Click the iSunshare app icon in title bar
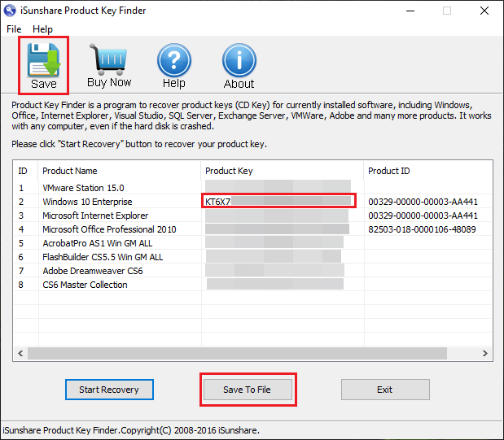Image resolution: width=504 pixels, height=440 pixels. pos(10,11)
